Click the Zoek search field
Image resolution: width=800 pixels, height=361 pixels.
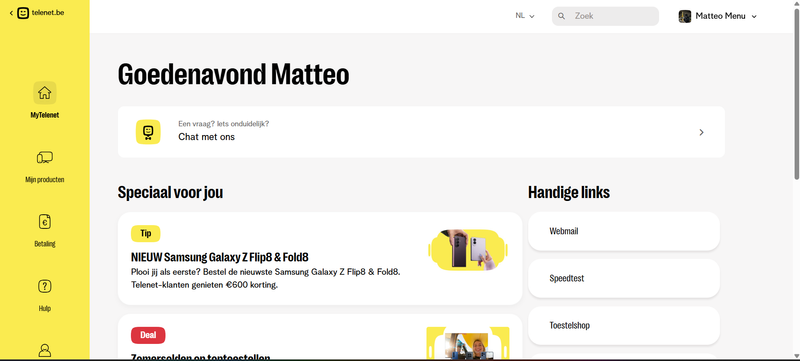tap(605, 16)
